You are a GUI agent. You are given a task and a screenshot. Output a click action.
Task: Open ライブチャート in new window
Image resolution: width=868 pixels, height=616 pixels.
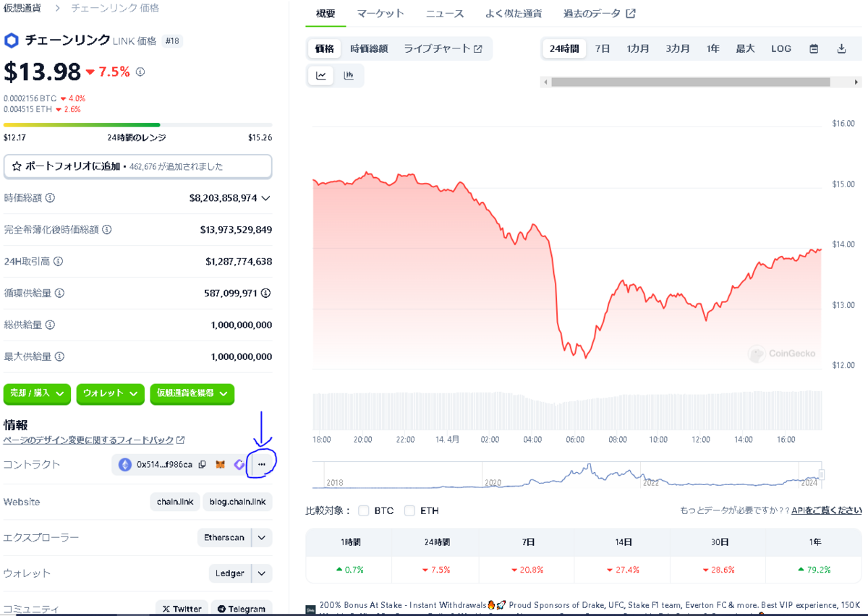[443, 49]
